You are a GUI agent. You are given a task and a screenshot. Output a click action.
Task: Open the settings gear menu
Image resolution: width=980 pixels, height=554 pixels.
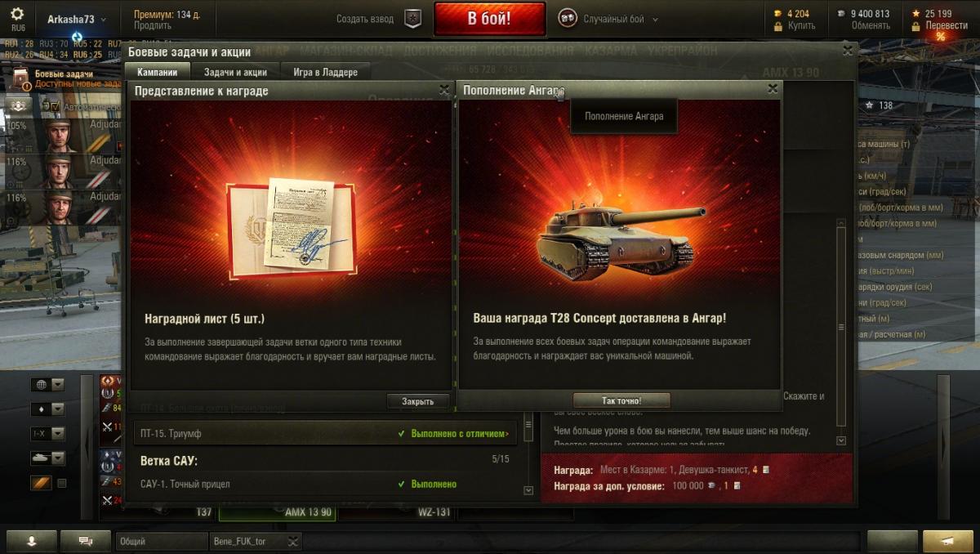click(17, 14)
